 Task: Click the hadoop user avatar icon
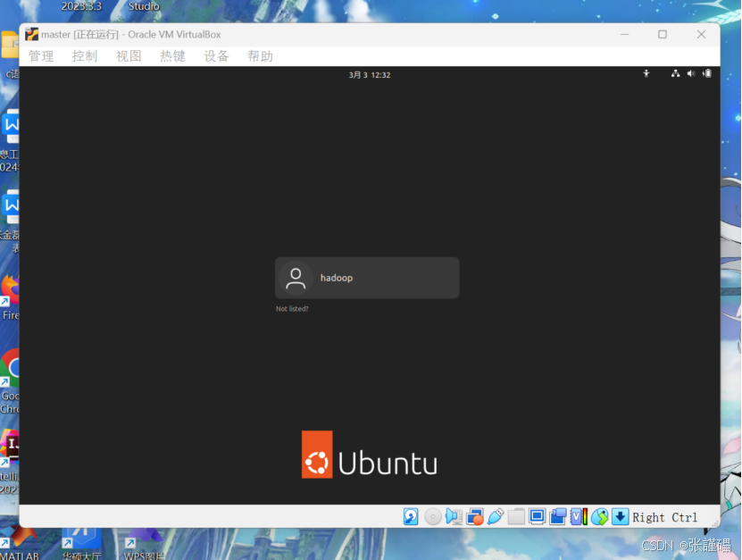(x=296, y=278)
